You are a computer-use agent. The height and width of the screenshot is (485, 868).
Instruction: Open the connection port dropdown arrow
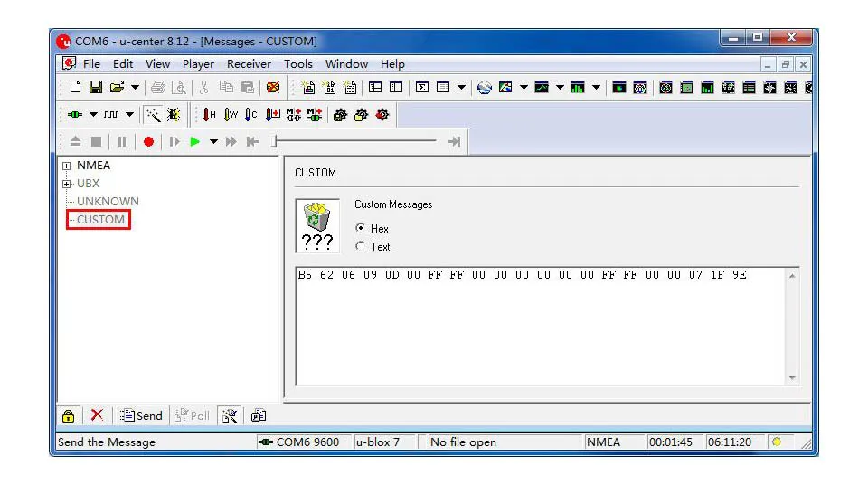pyautogui.click(x=93, y=115)
